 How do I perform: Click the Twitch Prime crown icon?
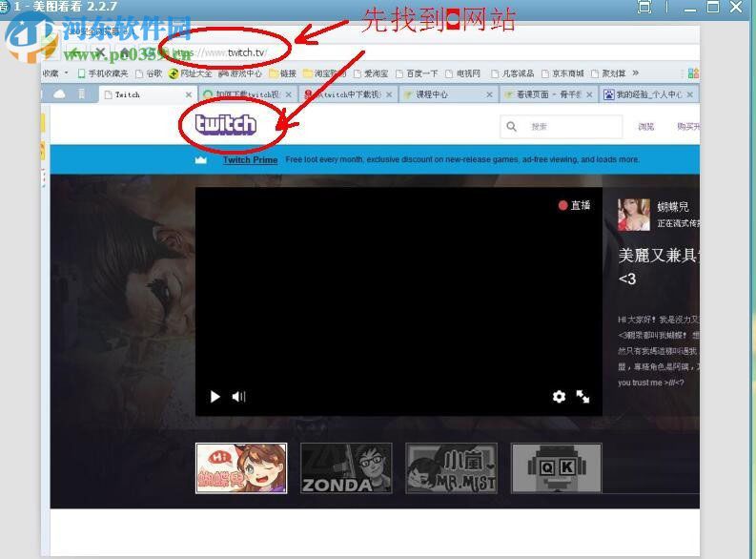point(201,159)
